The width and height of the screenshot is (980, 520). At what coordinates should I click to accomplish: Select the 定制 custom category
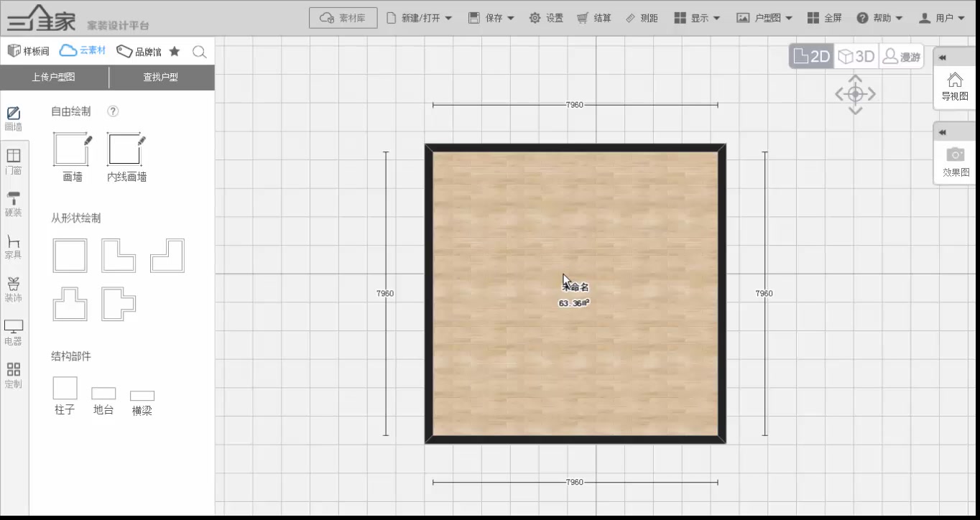click(14, 376)
